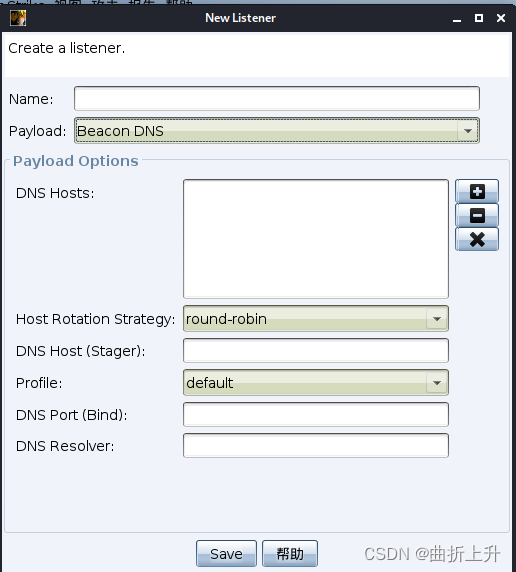
Task: Click the Cobalt Strike window icon
Action: pos(18,18)
